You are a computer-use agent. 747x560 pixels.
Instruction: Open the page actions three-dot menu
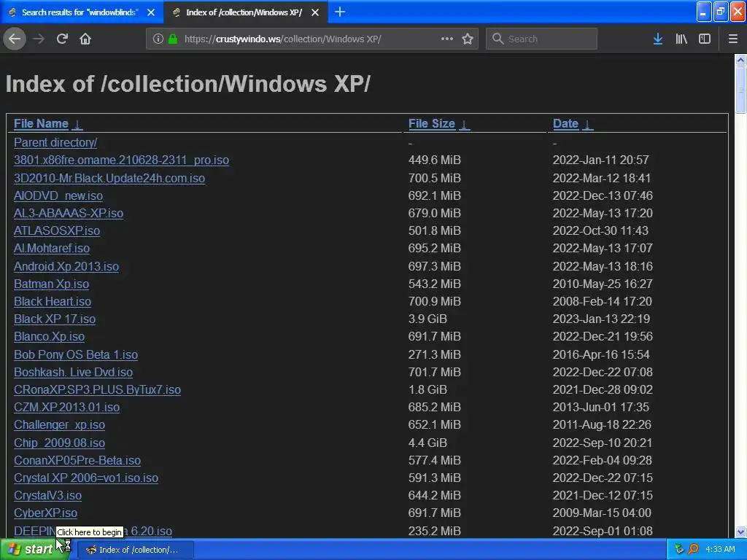point(447,39)
